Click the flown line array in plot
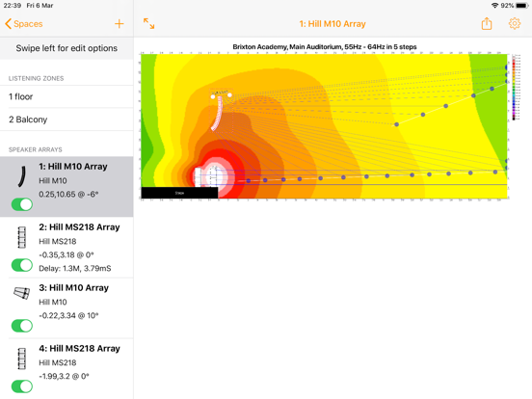The height and width of the screenshot is (399, 532). click(218, 113)
